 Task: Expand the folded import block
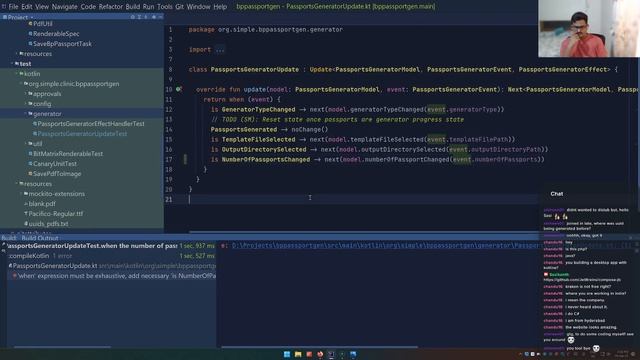click(x=220, y=49)
